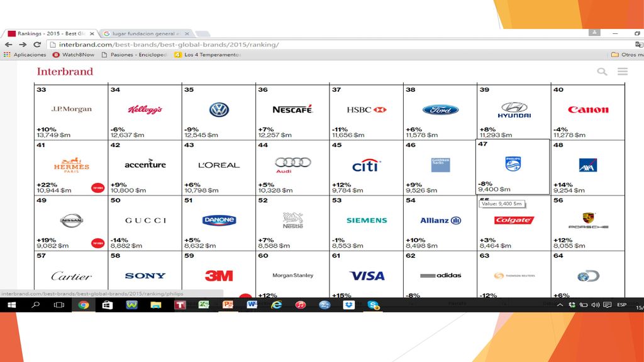Close the lugar fundacion general tab

pos(187,34)
